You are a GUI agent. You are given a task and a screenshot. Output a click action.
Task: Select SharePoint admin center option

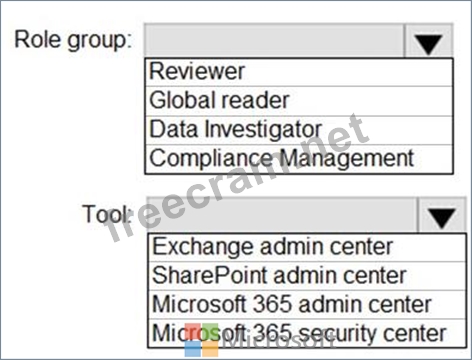(x=307, y=276)
